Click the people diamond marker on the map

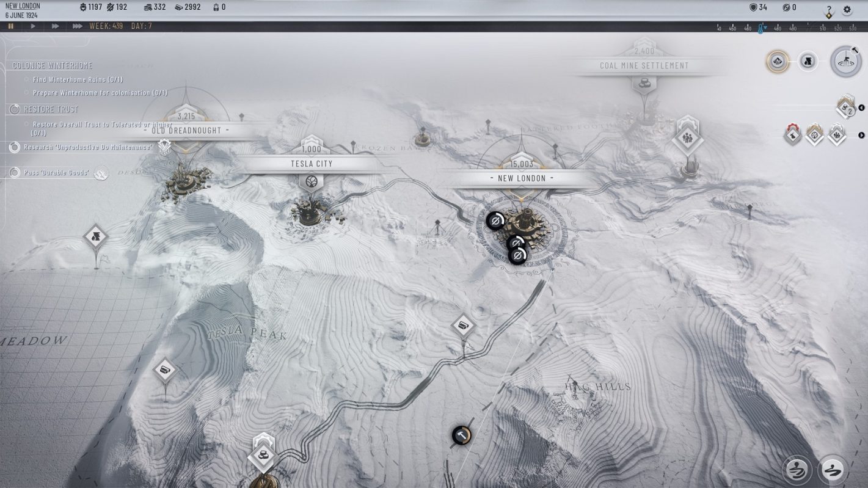tap(688, 139)
